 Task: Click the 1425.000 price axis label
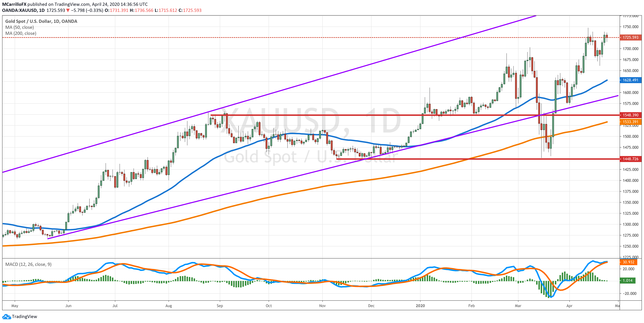(631, 169)
